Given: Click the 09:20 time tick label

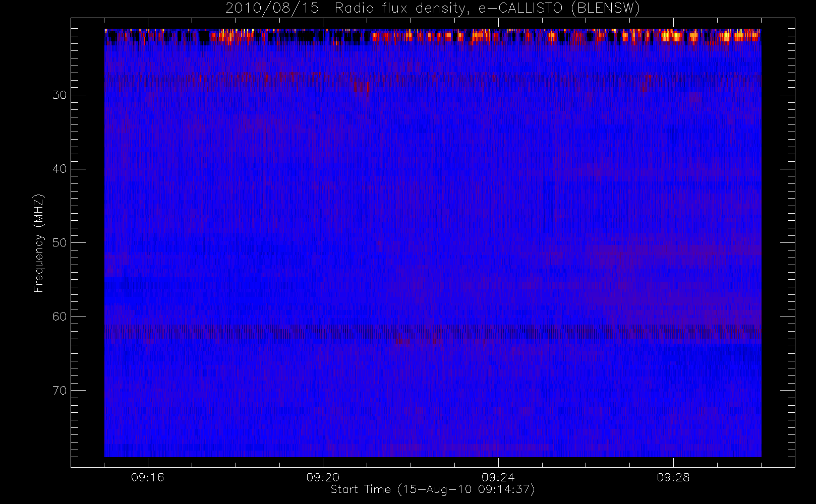Looking at the screenshot, I should (x=323, y=477).
